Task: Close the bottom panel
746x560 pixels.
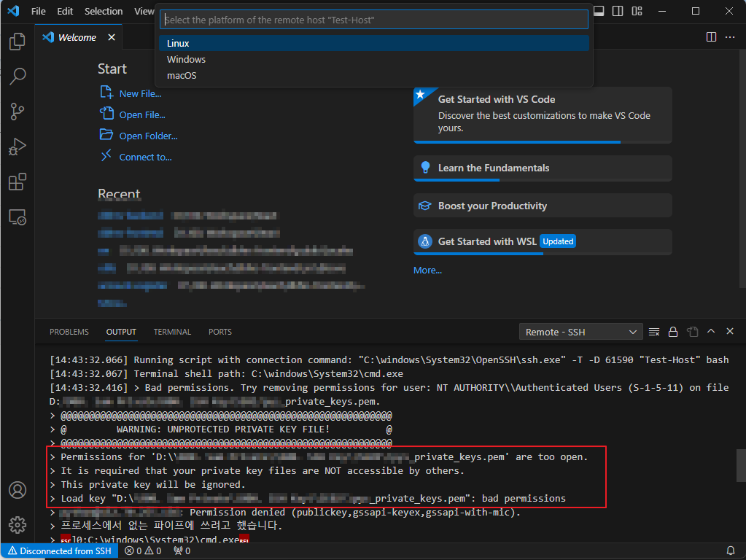Action: click(x=730, y=331)
